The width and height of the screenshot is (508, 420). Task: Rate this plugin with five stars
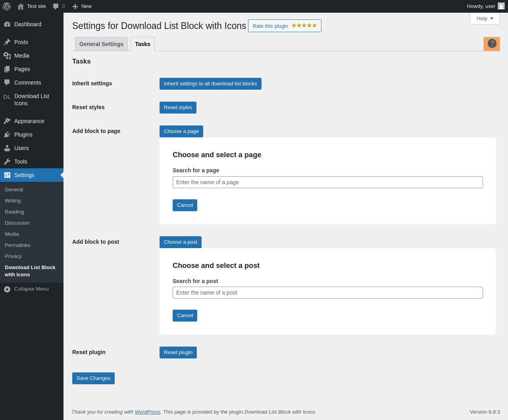pyautogui.click(x=285, y=26)
